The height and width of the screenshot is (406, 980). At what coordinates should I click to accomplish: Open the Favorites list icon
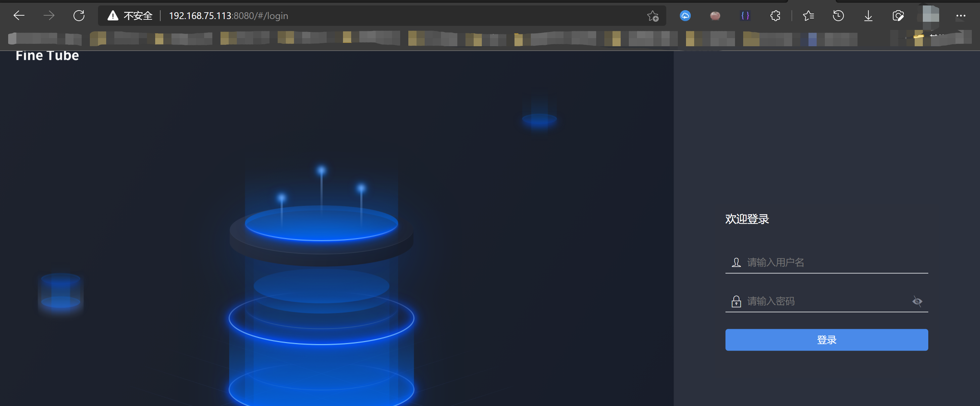coord(808,16)
